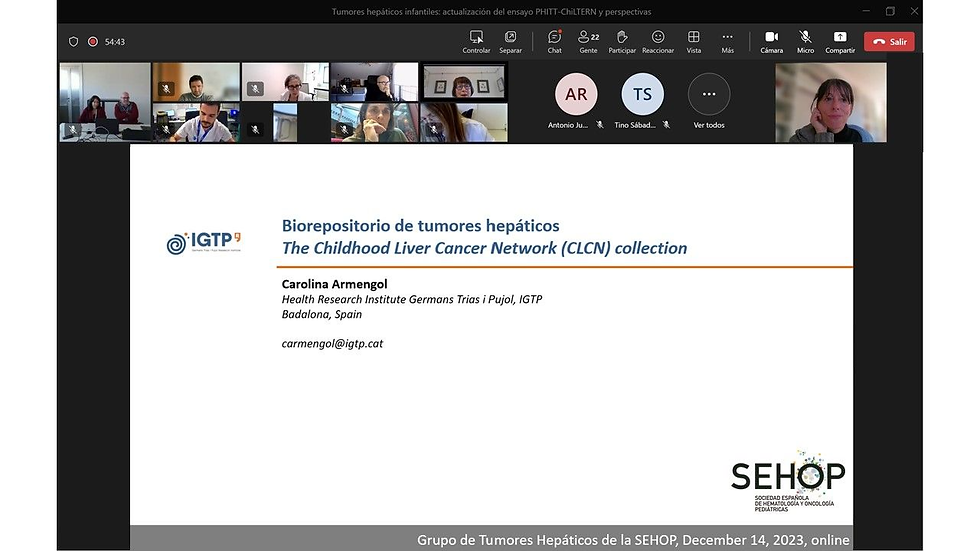Select Antonio Ju... participant avatar AR

pyautogui.click(x=576, y=94)
